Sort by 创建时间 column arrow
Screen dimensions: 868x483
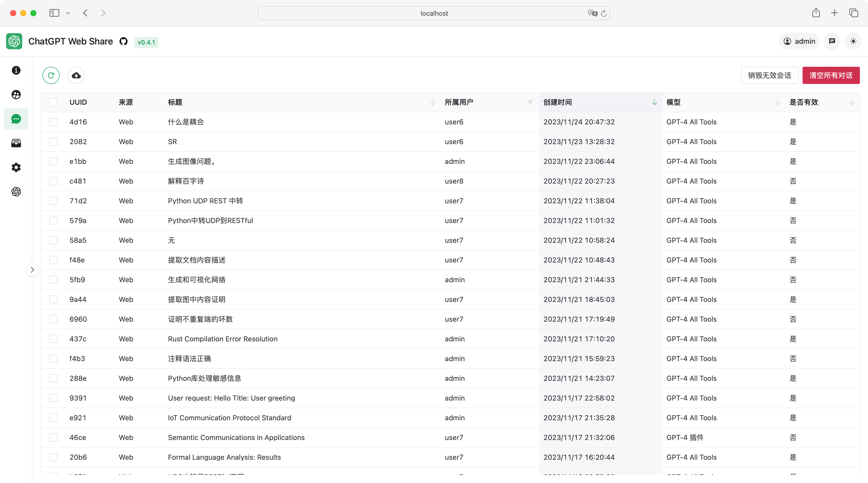(x=654, y=102)
